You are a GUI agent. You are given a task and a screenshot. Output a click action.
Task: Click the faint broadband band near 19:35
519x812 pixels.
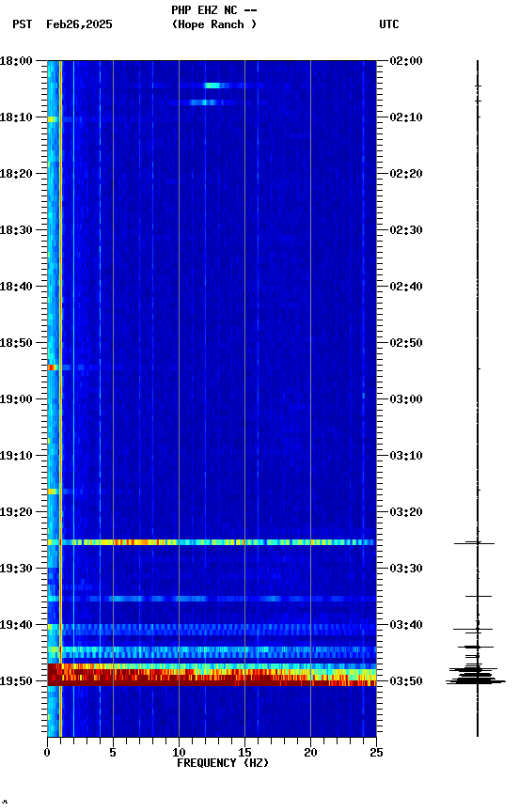212,599
